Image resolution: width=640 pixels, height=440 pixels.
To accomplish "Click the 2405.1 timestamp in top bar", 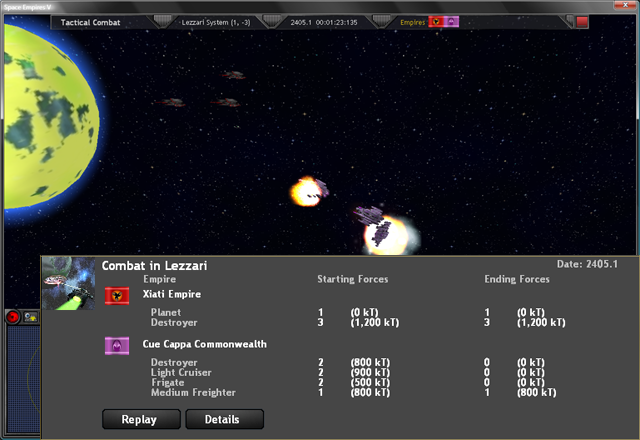I will tap(324, 22).
